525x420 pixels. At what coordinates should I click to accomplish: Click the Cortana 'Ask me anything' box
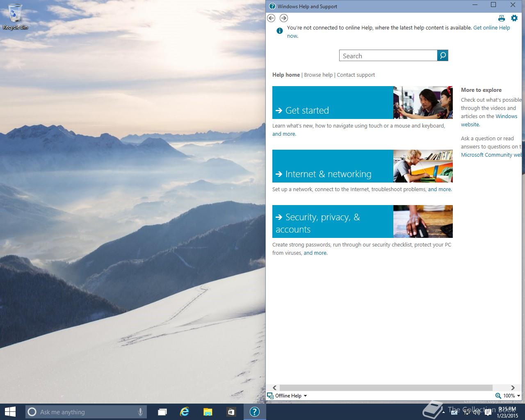coord(86,412)
